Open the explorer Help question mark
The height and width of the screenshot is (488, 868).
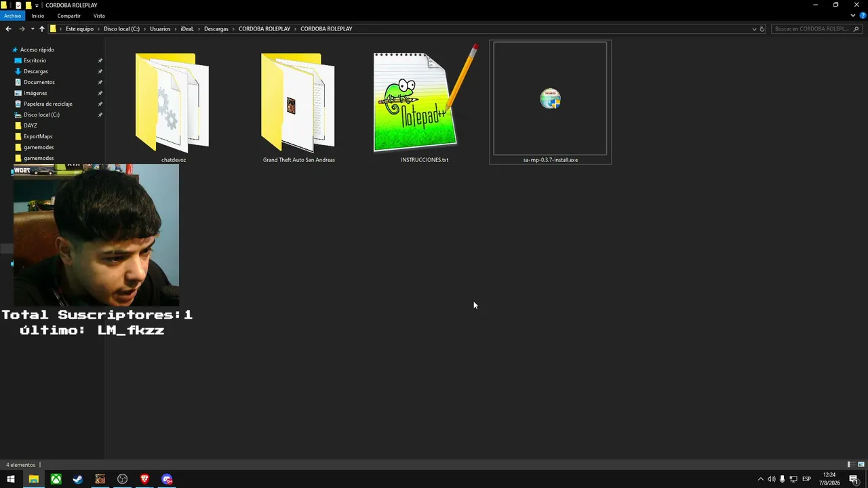click(863, 16)
